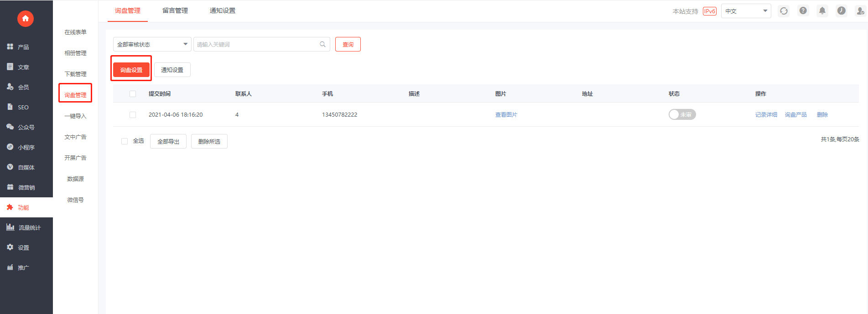Open the help question mark icon

(803, 11)
